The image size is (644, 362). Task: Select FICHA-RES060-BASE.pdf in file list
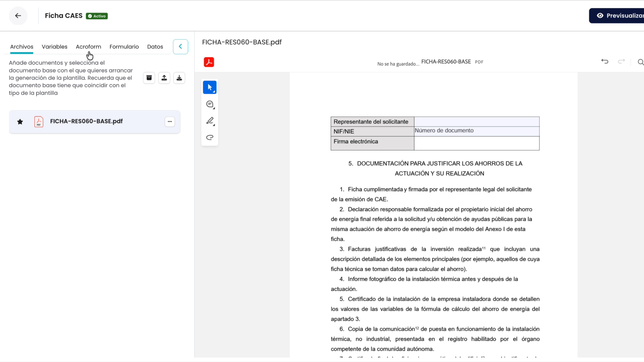pos(95,122)
